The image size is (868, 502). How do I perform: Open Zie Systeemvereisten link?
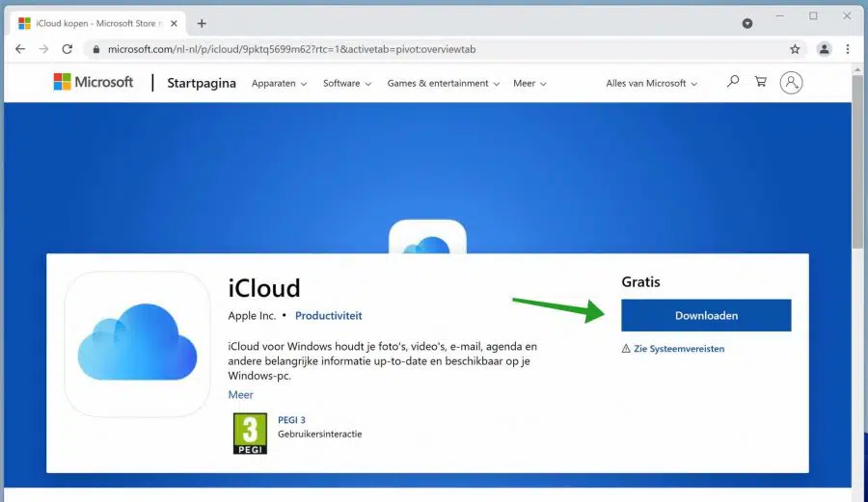[x=679, y=349]
